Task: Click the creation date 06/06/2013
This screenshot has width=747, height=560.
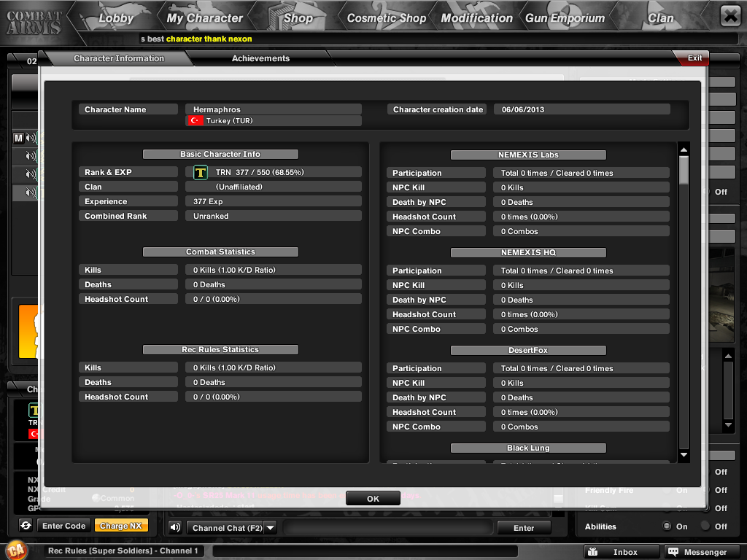Action: click(x=522, y=109)
